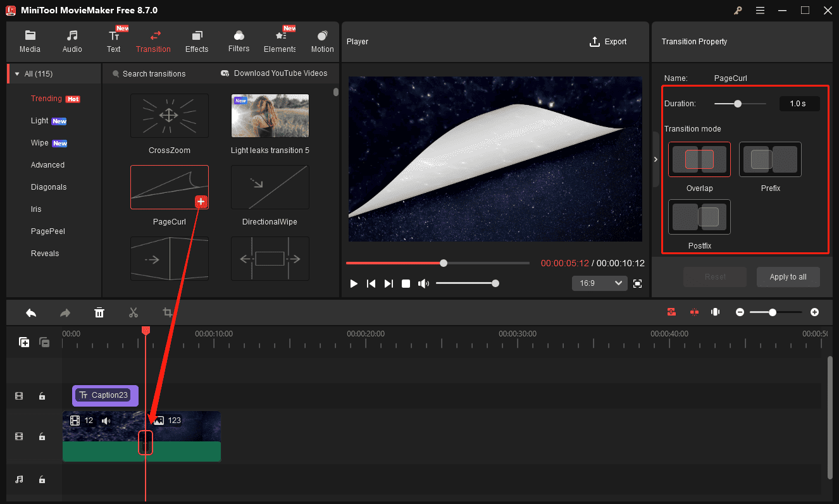Click the Reset button

click(715, 277)
